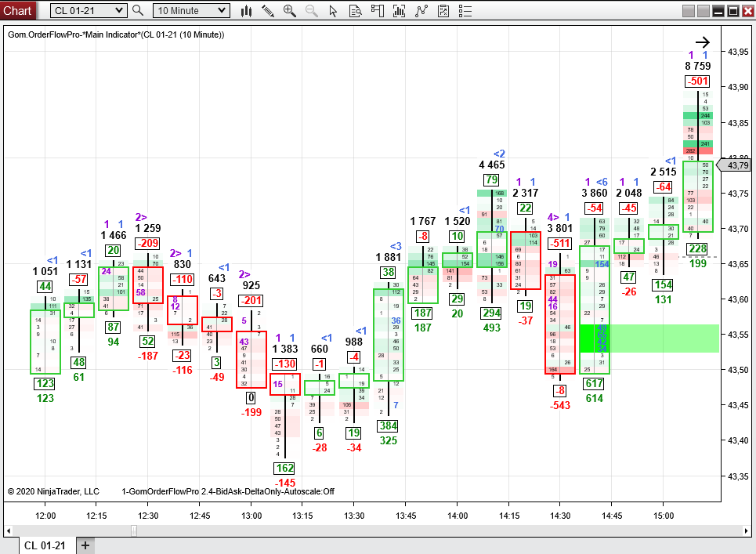
Task: Click the 43,79 current price marker
Action: pos(736,165)
